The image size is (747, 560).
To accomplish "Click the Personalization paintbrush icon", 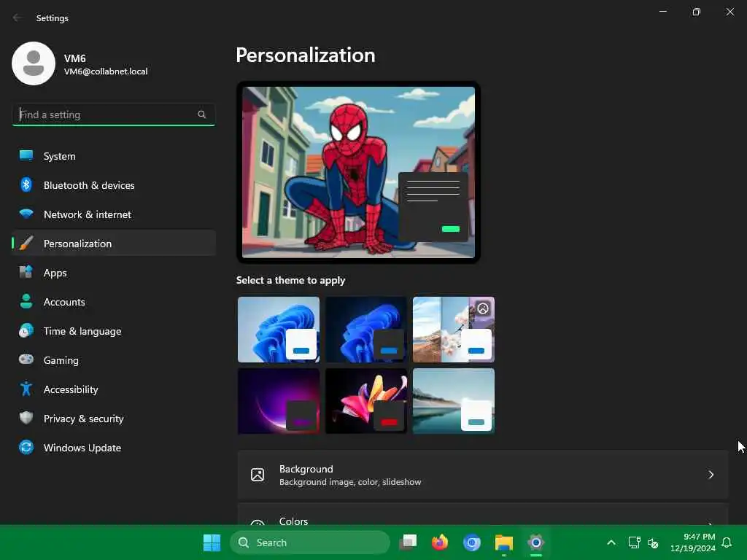I will [x=26, y=244].
